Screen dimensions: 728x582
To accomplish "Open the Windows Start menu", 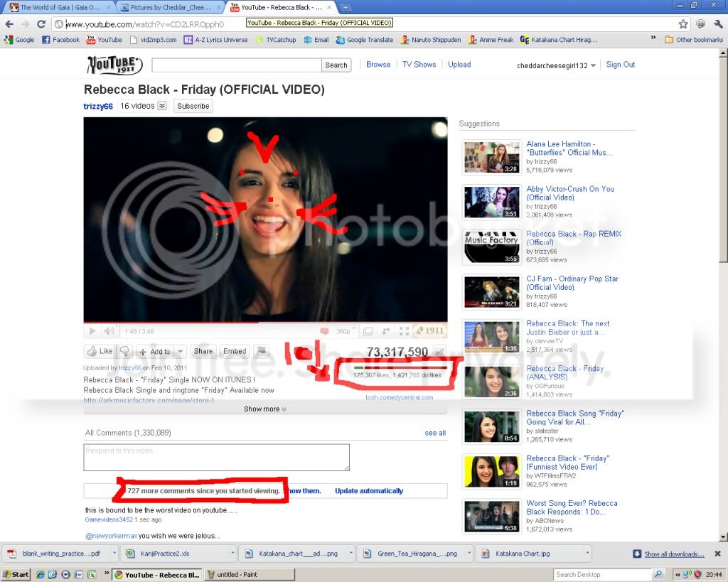I will pyautogui.click(x=16, y=575).
